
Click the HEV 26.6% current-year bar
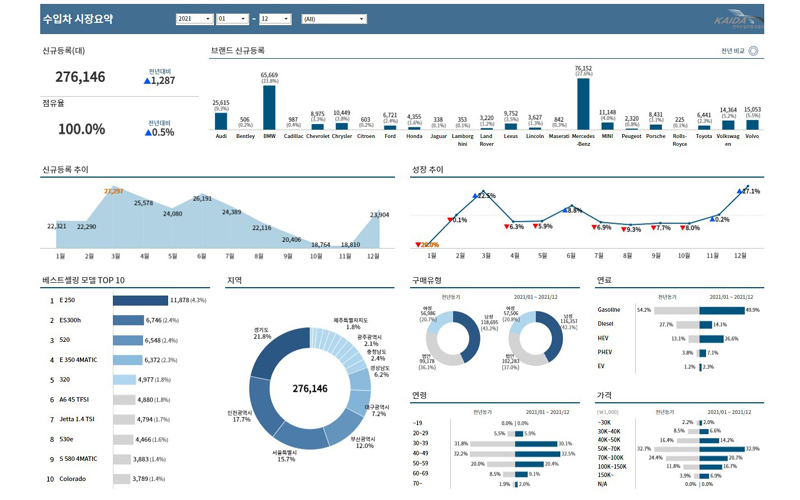click(x=711, y=339)
